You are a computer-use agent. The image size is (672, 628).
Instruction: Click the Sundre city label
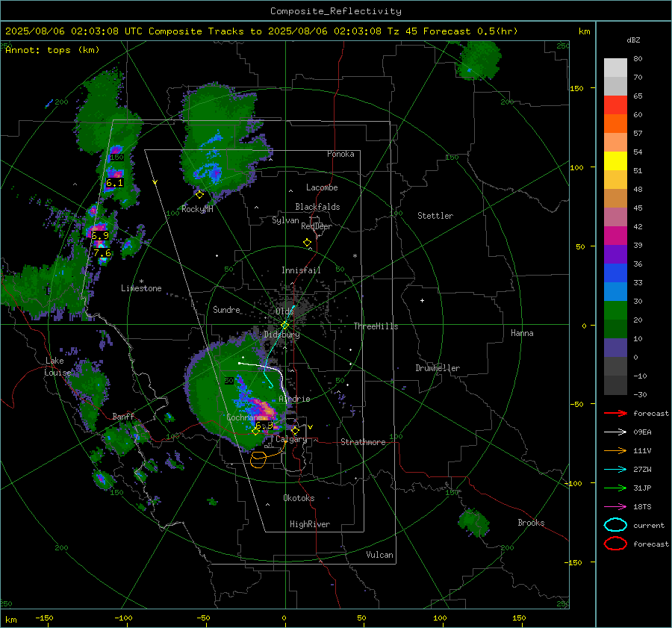[226, 309]
